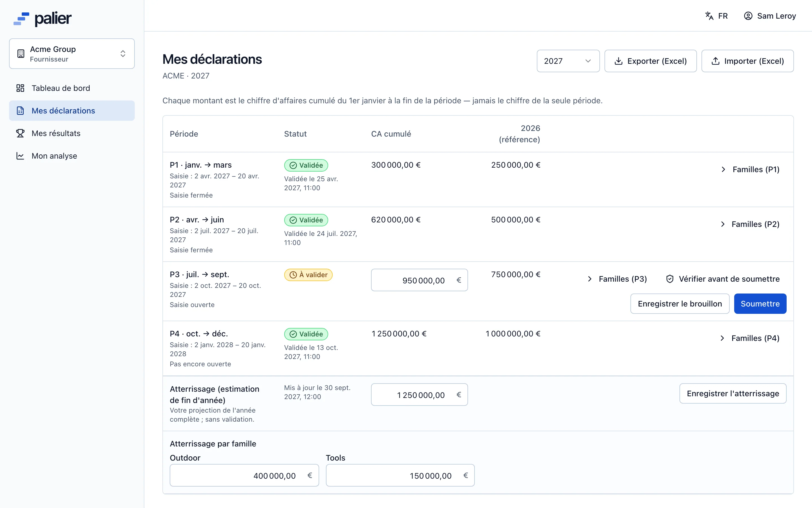The image size is (812, 508).
Task: Expand Familles (P3) breakdown
Action: [x=617, y=279]
